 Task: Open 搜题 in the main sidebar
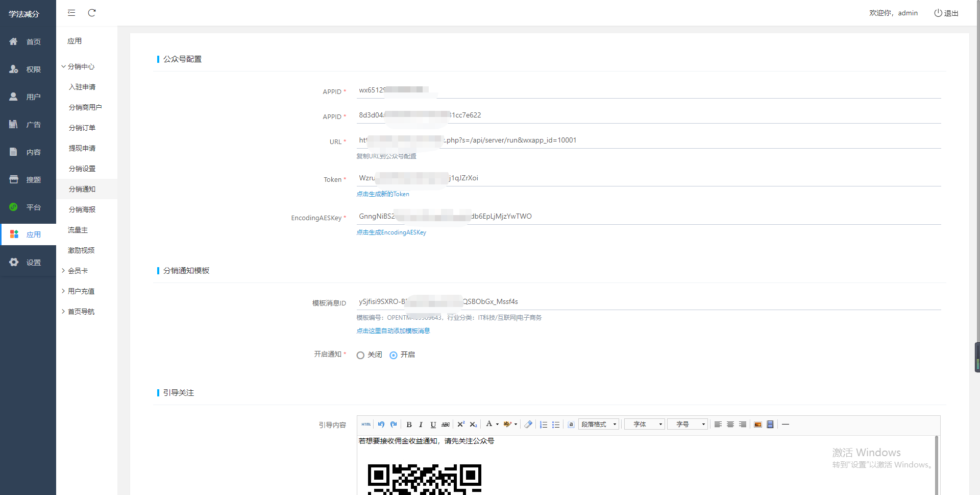pos(28,180)
